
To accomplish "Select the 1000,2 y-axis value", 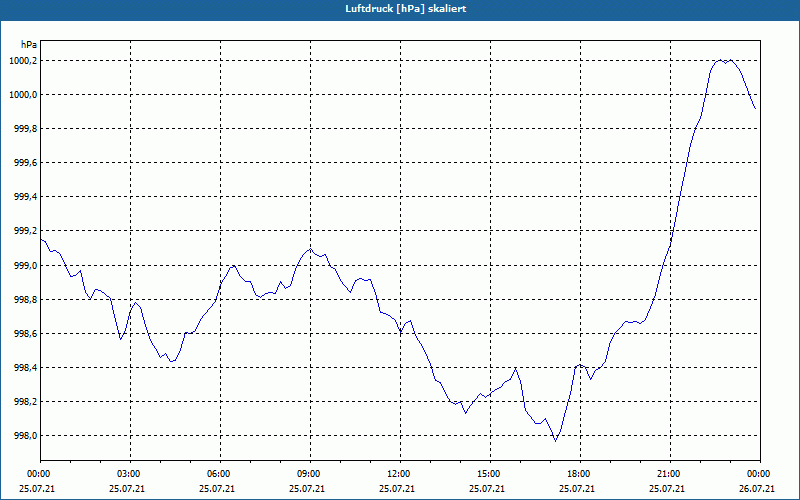I will [x=23, y=61].
